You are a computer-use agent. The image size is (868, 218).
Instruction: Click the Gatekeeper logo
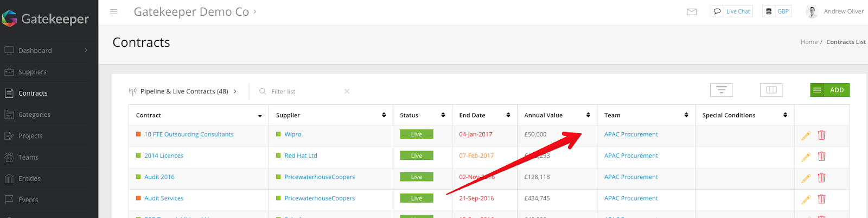click(x=46, y=19)
